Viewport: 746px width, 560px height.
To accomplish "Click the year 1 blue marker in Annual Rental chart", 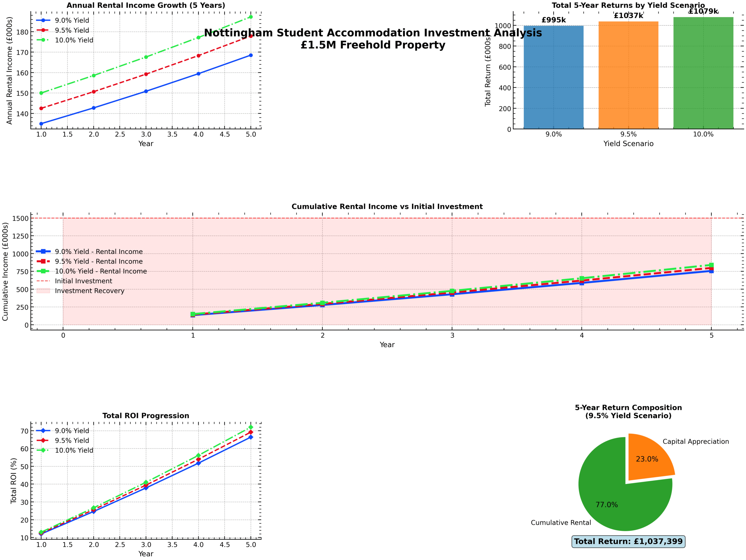I will pyautogui.click(x=41, y=124).
